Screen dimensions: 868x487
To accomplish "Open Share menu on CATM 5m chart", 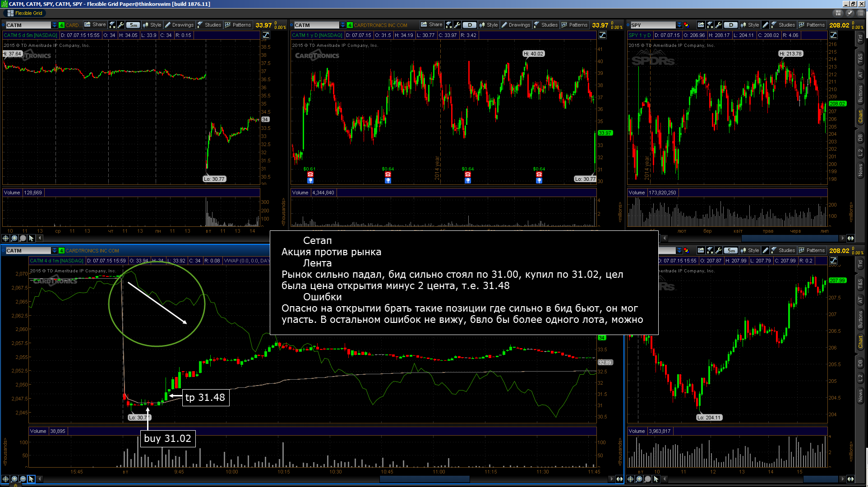I will point(95,25).
